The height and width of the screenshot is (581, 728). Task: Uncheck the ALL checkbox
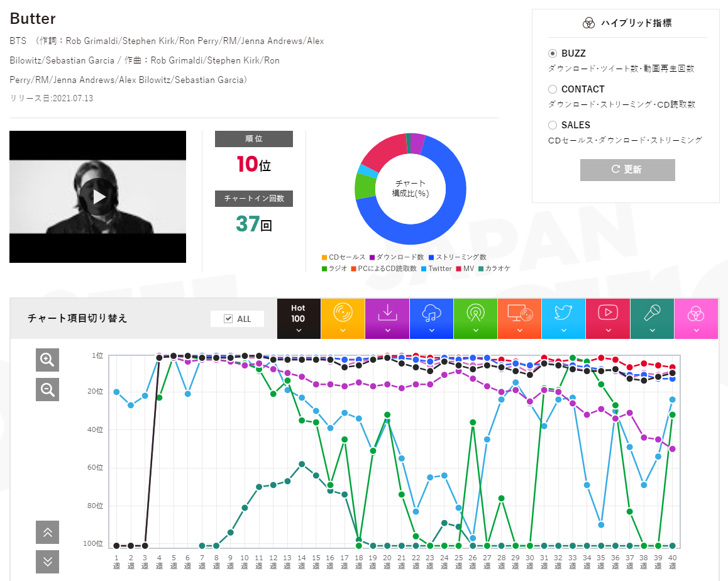(228, 319)
